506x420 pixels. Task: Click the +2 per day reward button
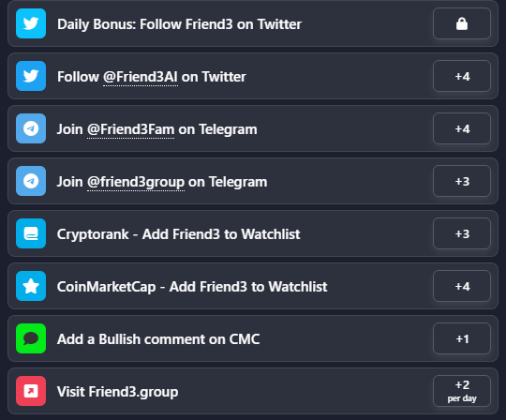coord(462,391)
